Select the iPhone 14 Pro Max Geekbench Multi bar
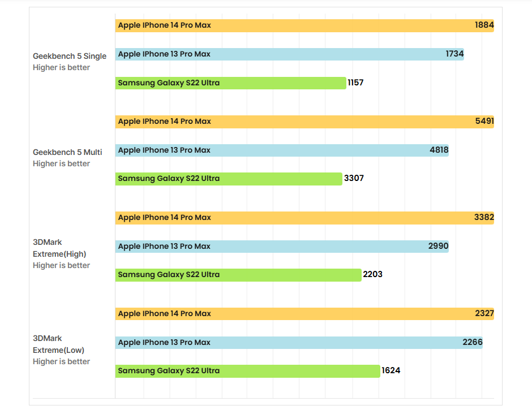The height and width of the screenshot is (410, 532). [304, 122]
